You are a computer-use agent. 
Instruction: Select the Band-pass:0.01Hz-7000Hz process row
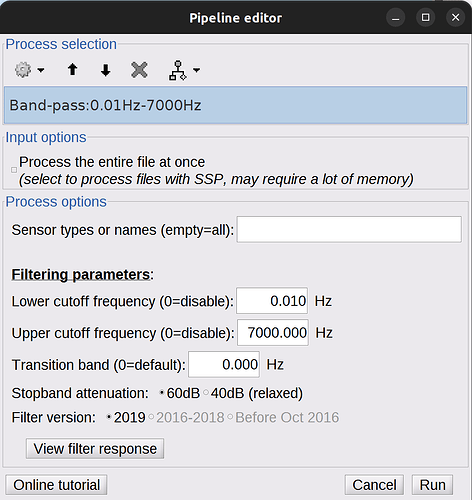tap(235, 105)
